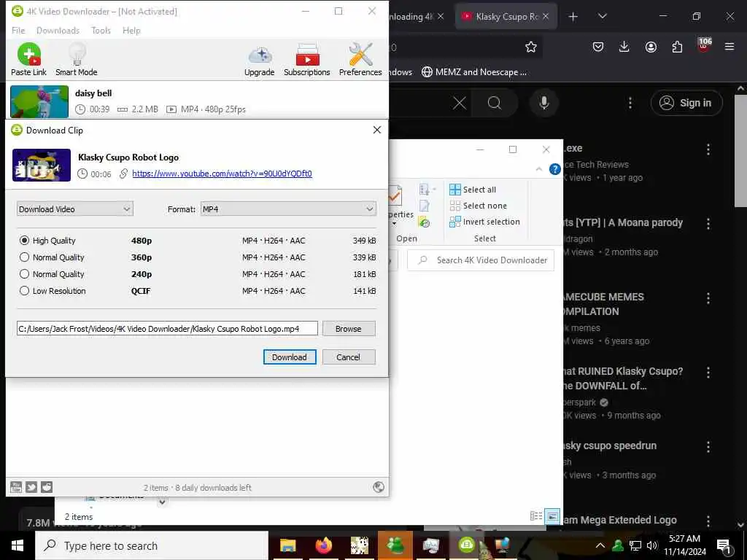This screenshot has height=560, width=747.
Task: Cancel the Download Clip dialog
Action: pos(349,357)
